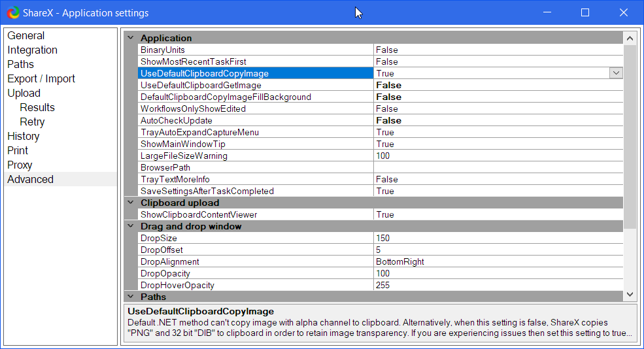644x349 pixels.
Task: Edit the LargeFileSizeWarning value 100
Action: pos(498,156)
